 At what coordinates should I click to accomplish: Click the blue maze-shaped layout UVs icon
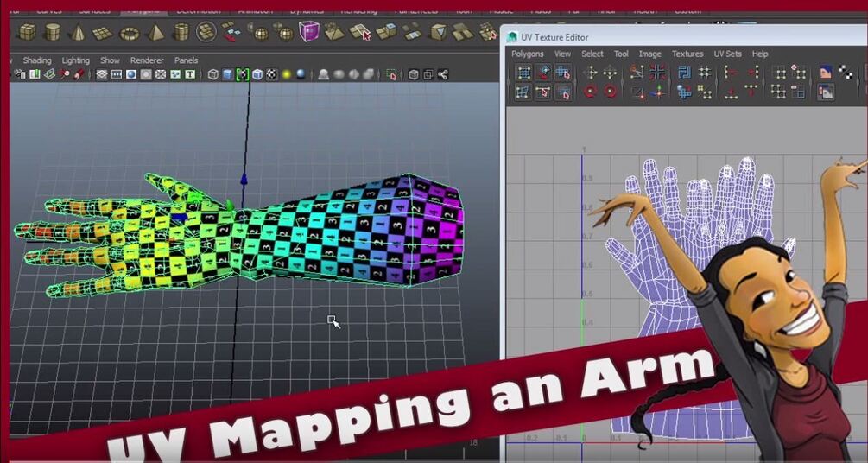point(685,72)
